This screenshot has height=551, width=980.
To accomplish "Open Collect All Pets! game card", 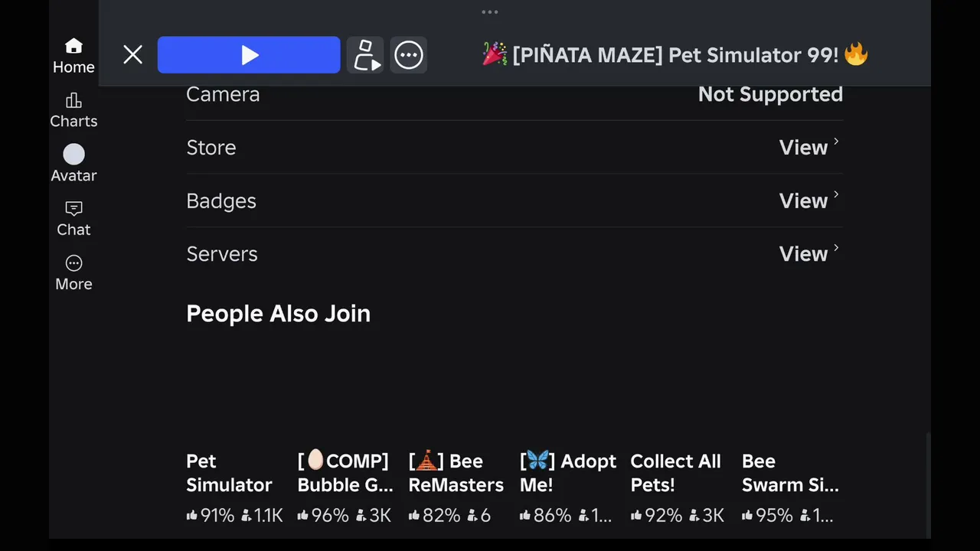I will [x=678, y=435].
